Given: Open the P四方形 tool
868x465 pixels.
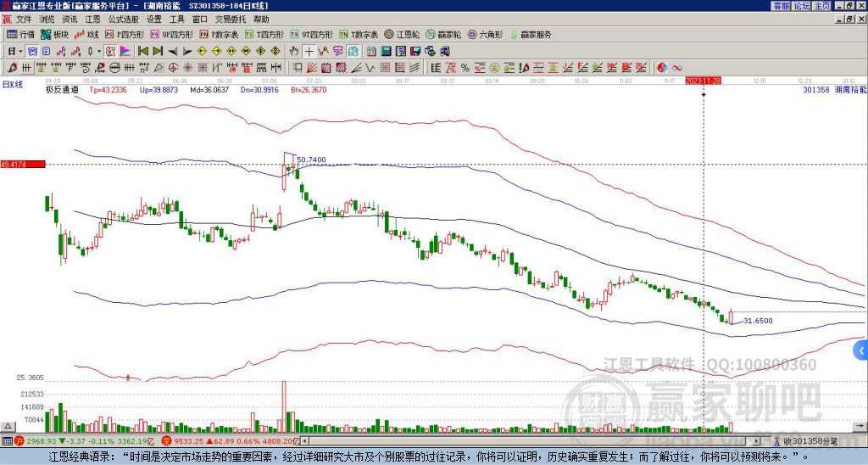Looking at the screenshot, I should tap(125, 34).
